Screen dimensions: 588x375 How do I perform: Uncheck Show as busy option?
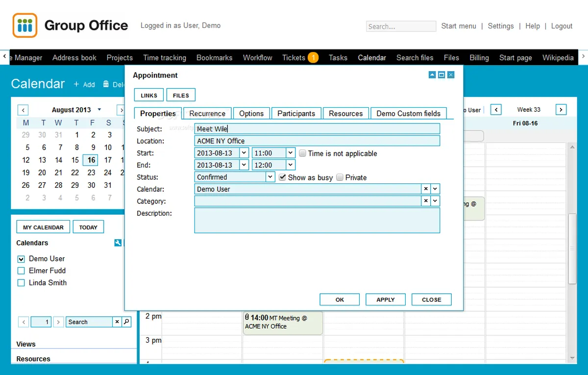point(283,177)
